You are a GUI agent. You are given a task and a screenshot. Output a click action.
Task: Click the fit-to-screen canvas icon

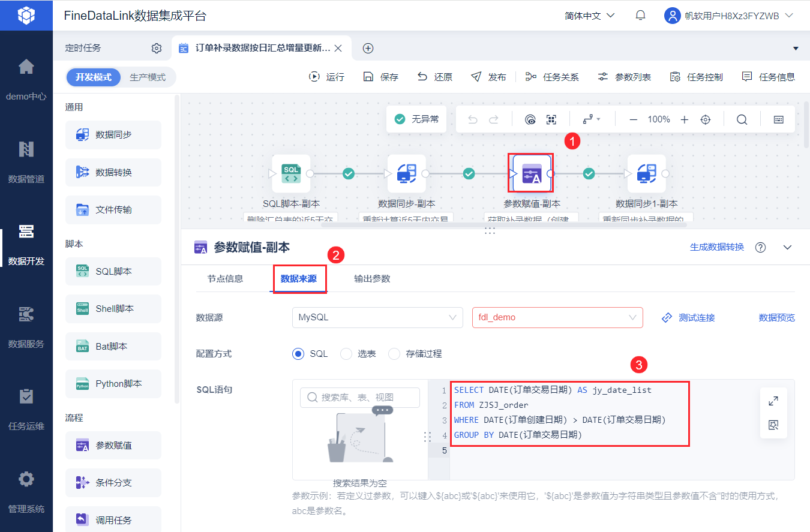coord(551,119)
